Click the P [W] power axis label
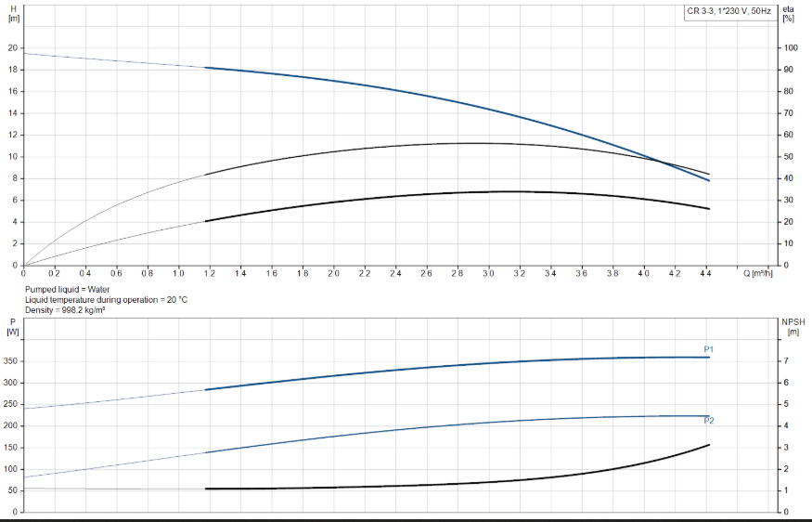The width and height of the screenshot is (812, 522). tap(13, 326)
